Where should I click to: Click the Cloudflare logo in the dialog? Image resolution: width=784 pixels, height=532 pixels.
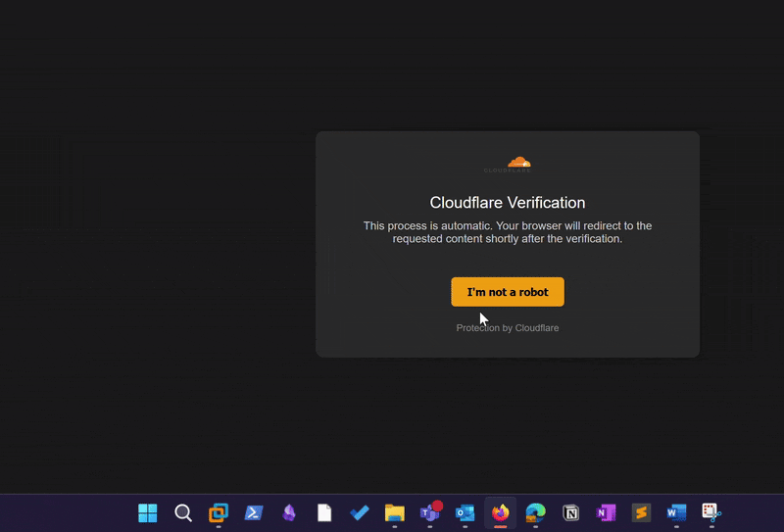tap(518, 164)
